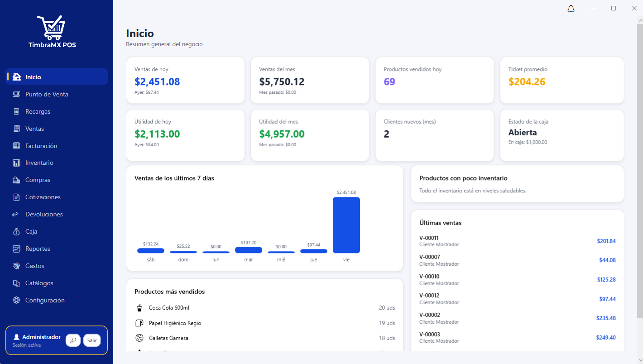This screenshot has height=364, width=643.
Task: Click the Cotizaciones document icon
Action: click(17, 197)
